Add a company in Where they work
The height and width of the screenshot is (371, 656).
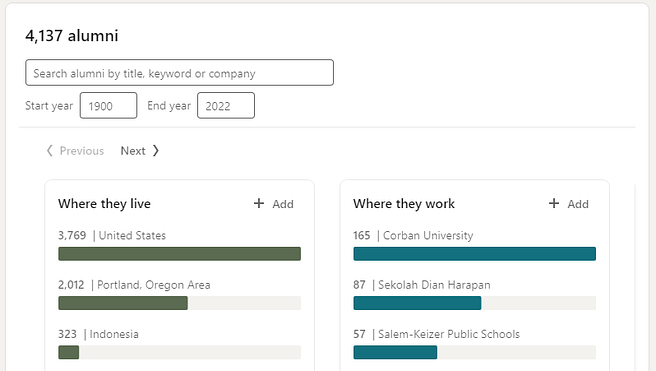coord(569,204)
